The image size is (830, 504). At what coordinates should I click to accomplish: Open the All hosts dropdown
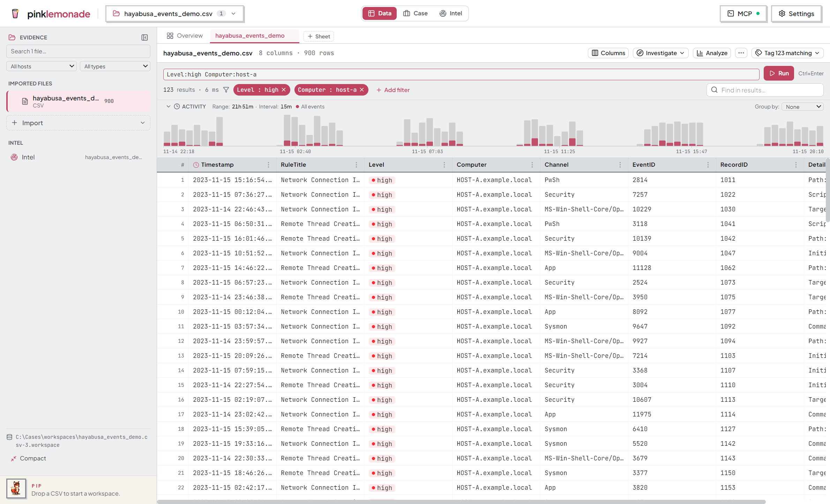[42, 66]
